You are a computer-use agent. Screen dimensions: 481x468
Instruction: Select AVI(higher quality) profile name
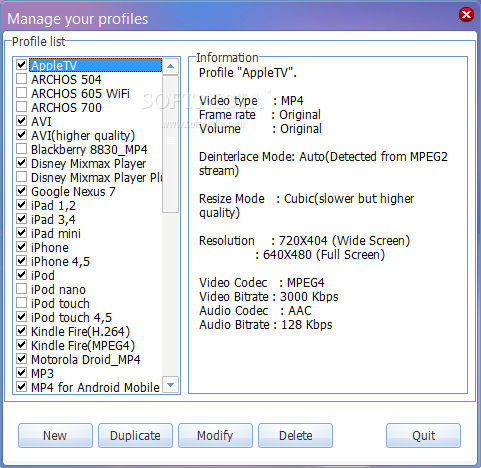(x=83, y=136)
